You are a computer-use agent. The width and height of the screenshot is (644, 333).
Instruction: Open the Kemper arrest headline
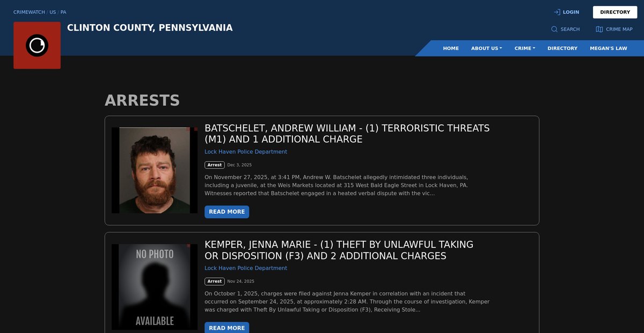point(339,250)
